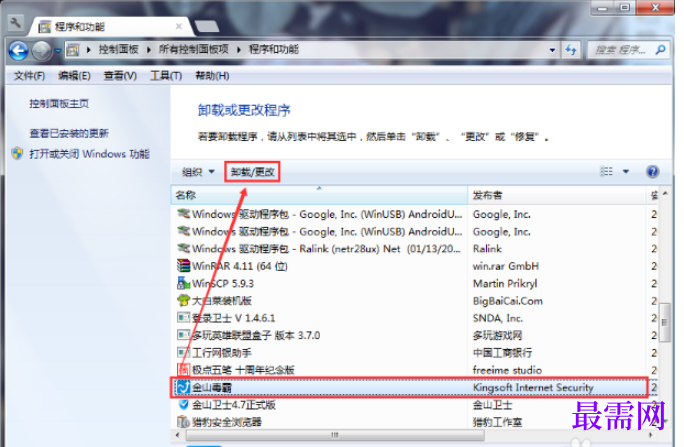Click the 卸载/更改 button
This screenshot has height=447, width=684.
(x=253, y=172)
